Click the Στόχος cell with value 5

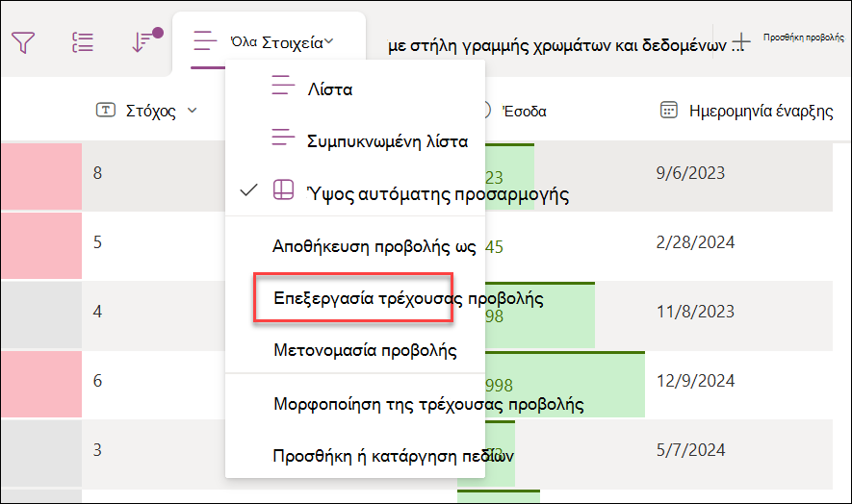pyautogui.click(x=97, y=241)
